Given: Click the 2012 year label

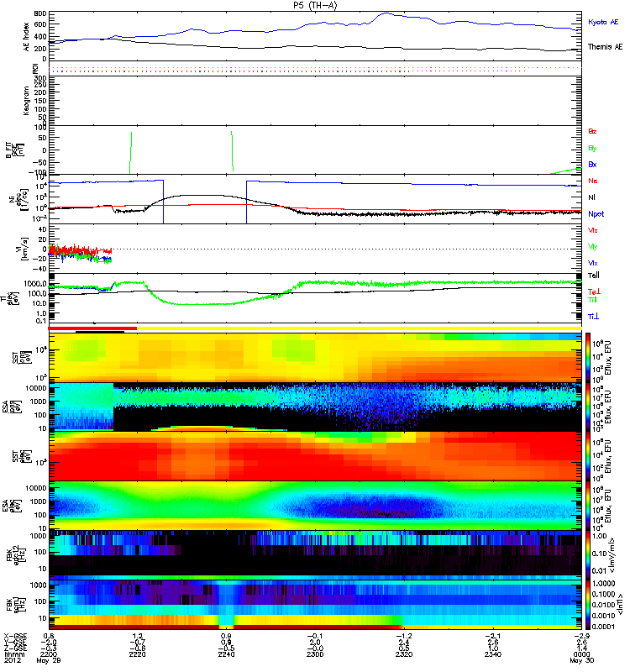Looking at the screenshot, I should click(13, 660).
